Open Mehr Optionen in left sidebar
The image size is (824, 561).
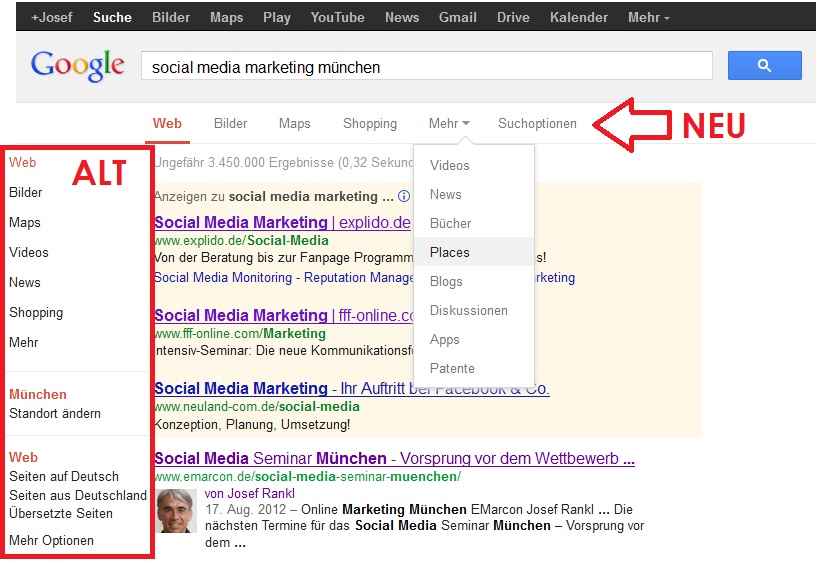click(x=52, y=541)
